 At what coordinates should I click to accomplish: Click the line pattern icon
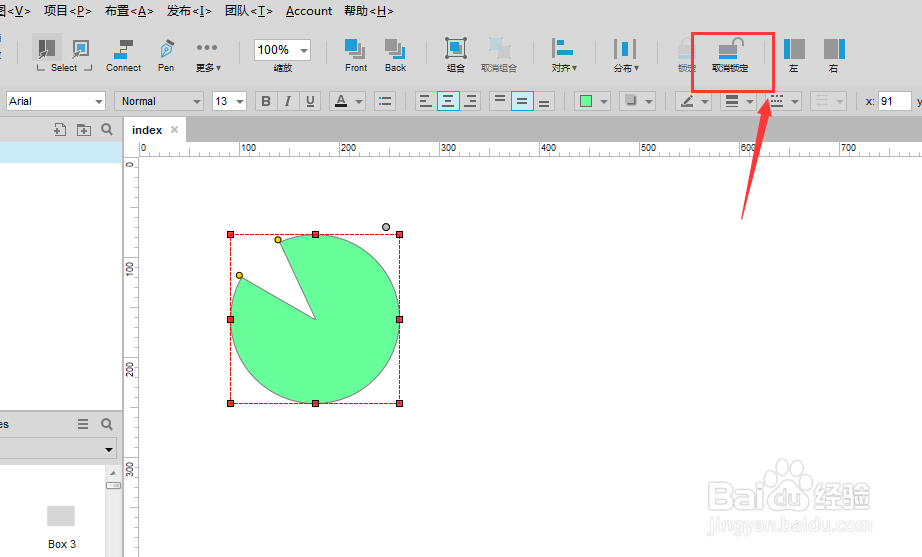(x=777, y=101)
